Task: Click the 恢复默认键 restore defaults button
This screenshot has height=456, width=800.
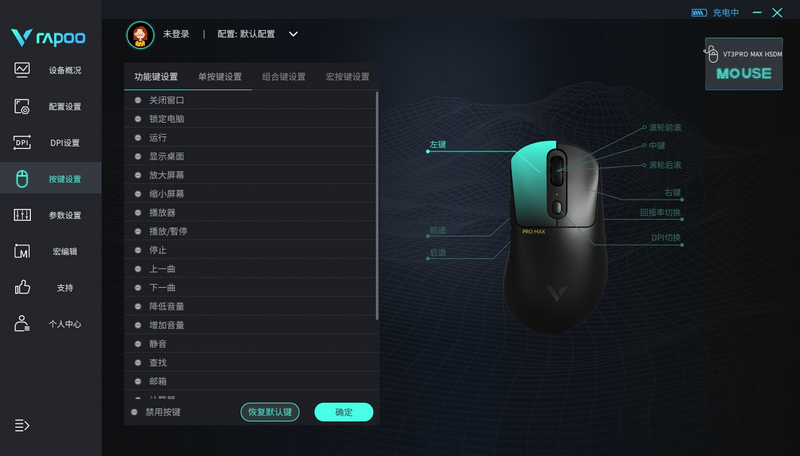Action: (270, 412)
